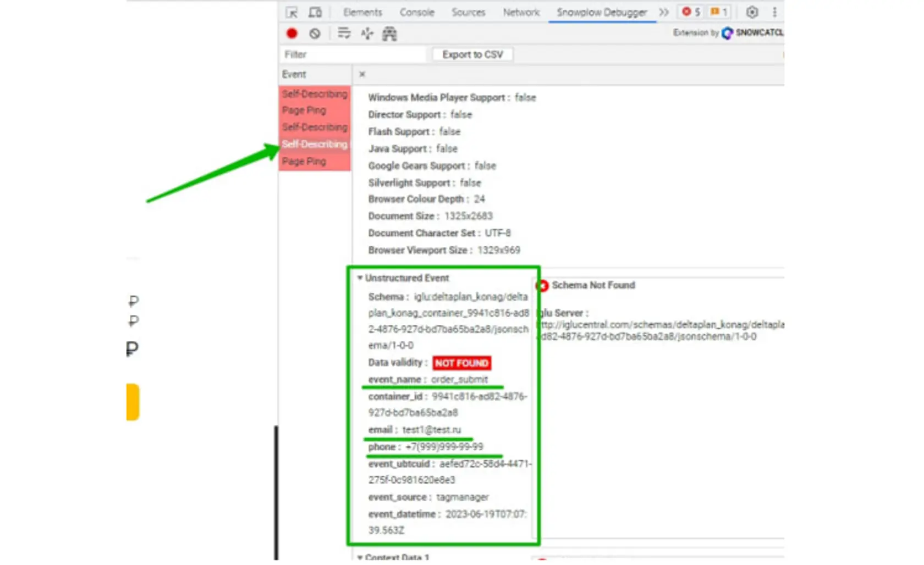Focus the Filter input field

pyautogui.click(x=352, y=54)
